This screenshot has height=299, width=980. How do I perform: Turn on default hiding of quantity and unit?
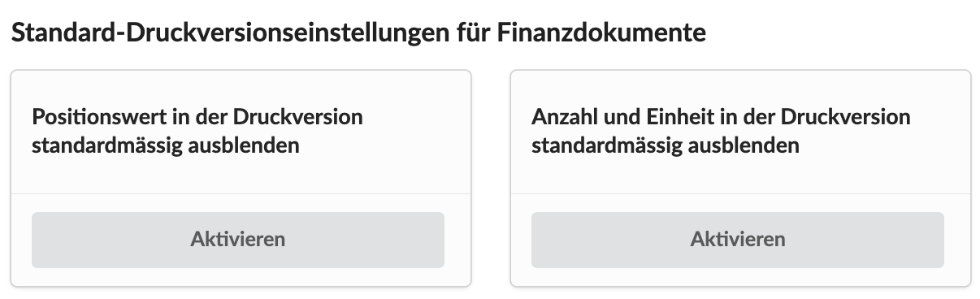[738, 240]
